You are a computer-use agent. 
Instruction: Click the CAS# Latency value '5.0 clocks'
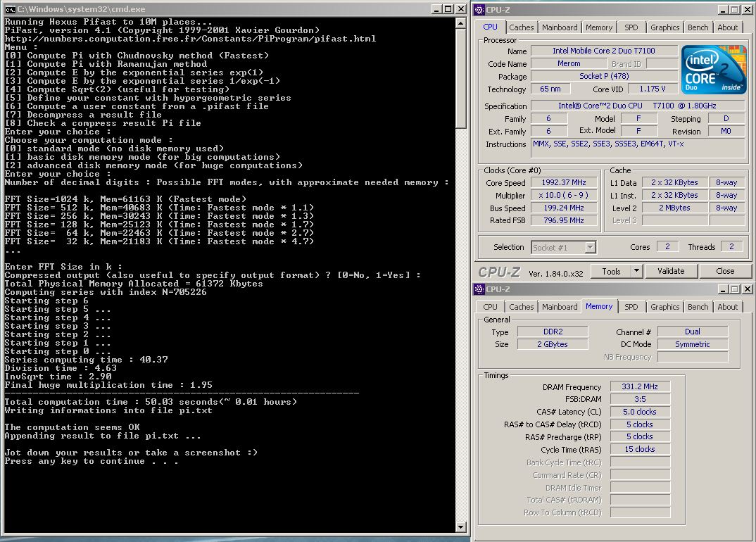click(x=640, y=412)
